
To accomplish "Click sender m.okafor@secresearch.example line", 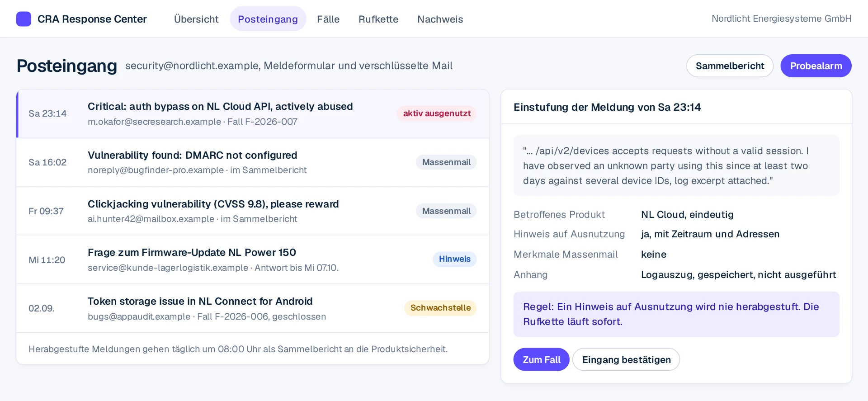I will (x=193, y=122).
